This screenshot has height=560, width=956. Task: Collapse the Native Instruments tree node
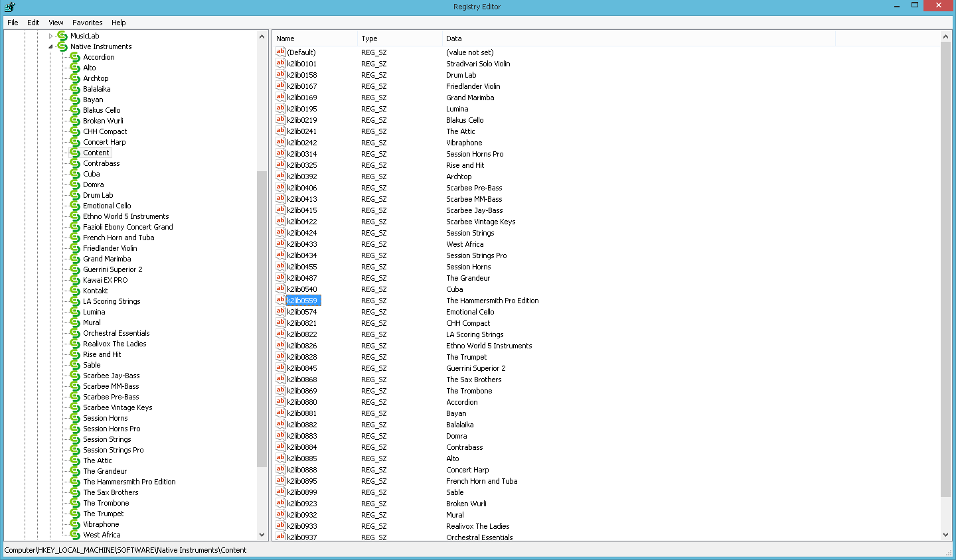point(50,46)
